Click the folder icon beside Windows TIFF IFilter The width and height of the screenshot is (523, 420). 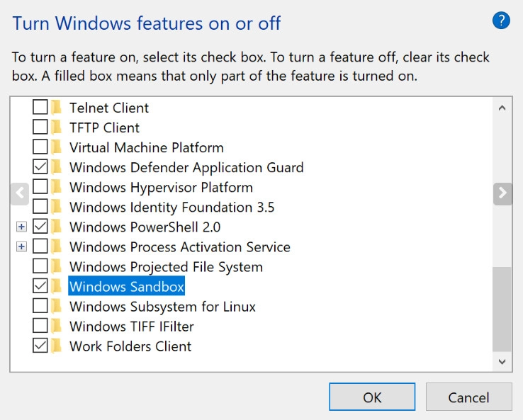(57, 327)
